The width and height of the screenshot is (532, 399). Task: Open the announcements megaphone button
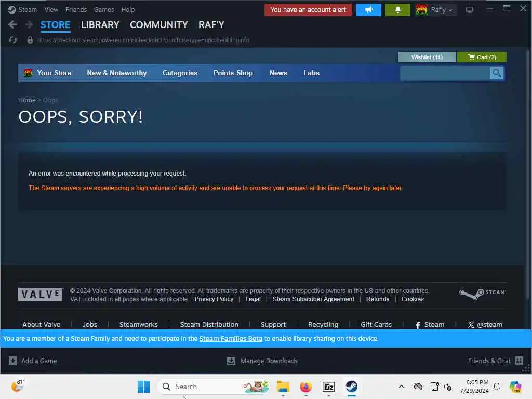tap(368, 10)
